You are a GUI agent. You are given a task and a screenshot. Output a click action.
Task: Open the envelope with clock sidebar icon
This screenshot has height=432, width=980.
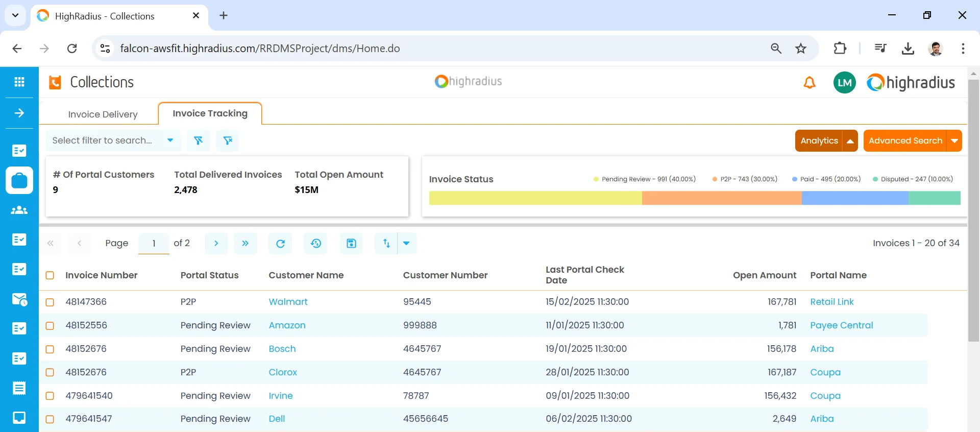[x=19, y=299]
